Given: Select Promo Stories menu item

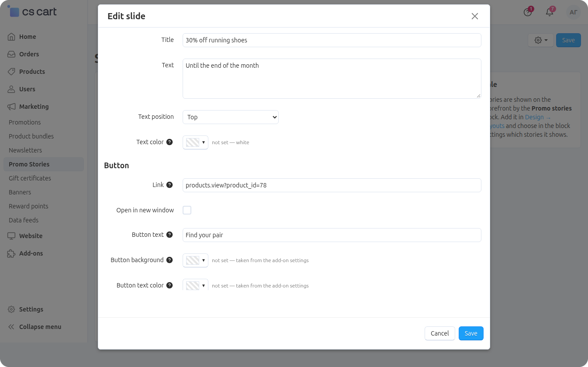Looking at the screenshot, I should click(44, 164).
